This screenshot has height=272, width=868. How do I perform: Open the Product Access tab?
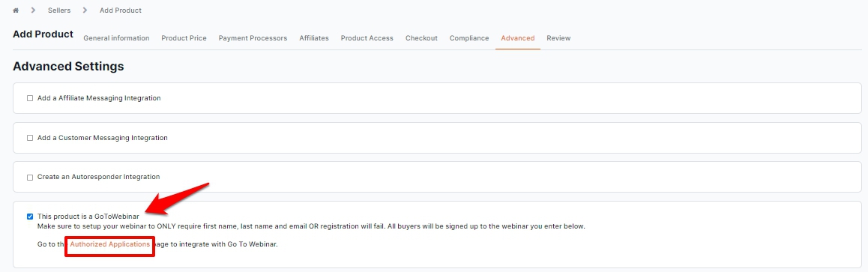click(x=367, y=38)
